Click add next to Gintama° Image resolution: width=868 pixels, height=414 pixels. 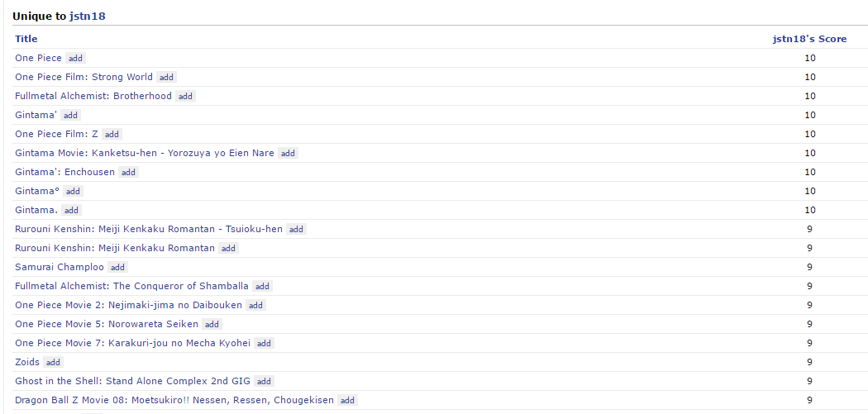point(74,191)
